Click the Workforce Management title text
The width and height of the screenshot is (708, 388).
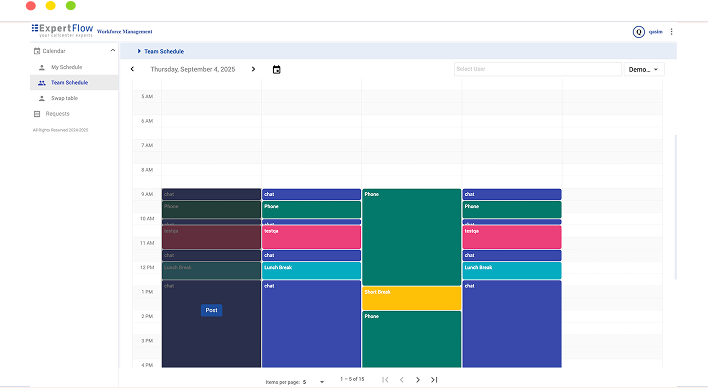125,32
